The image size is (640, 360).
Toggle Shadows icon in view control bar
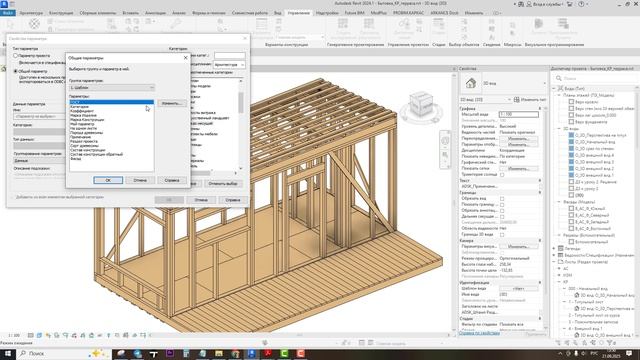(x=57, y=335)
